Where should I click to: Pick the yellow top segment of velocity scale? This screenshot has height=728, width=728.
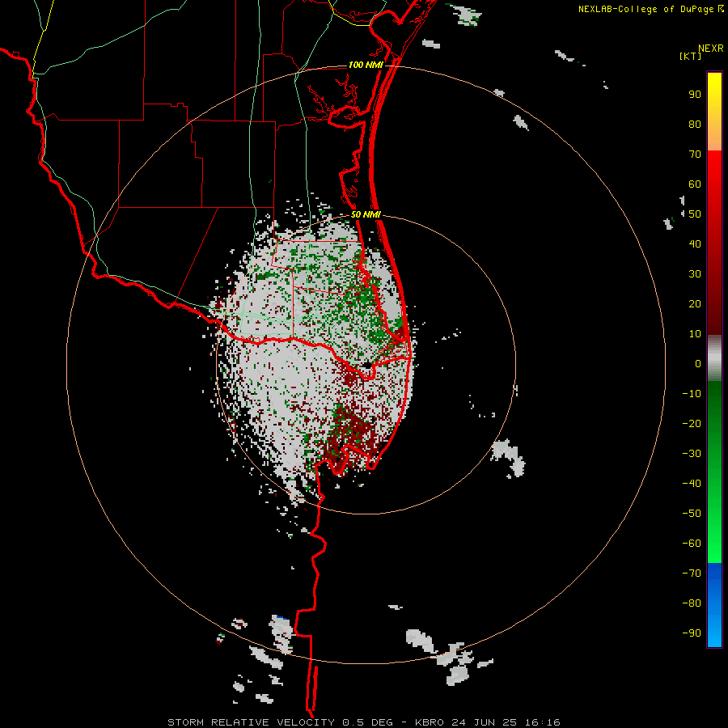(x=714, y=111)
